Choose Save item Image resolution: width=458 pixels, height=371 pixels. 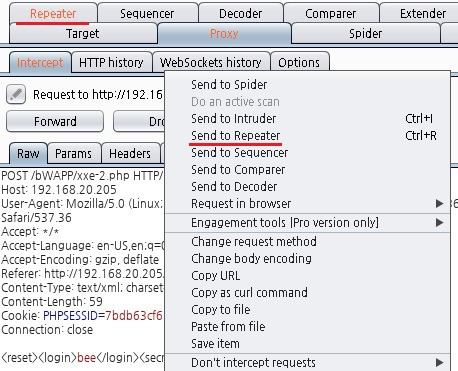(307, 344)
